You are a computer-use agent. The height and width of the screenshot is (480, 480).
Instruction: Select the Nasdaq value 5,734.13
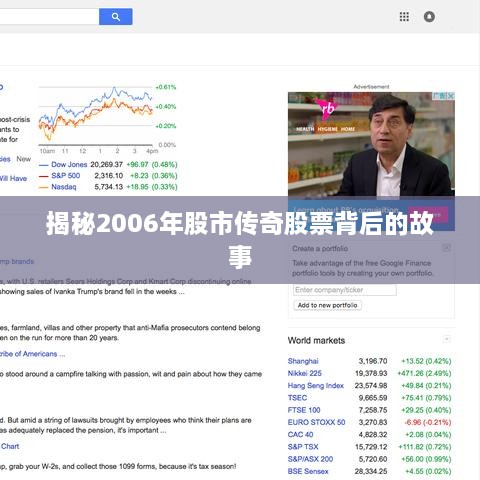pyautogui.click(x=109, y=187)
